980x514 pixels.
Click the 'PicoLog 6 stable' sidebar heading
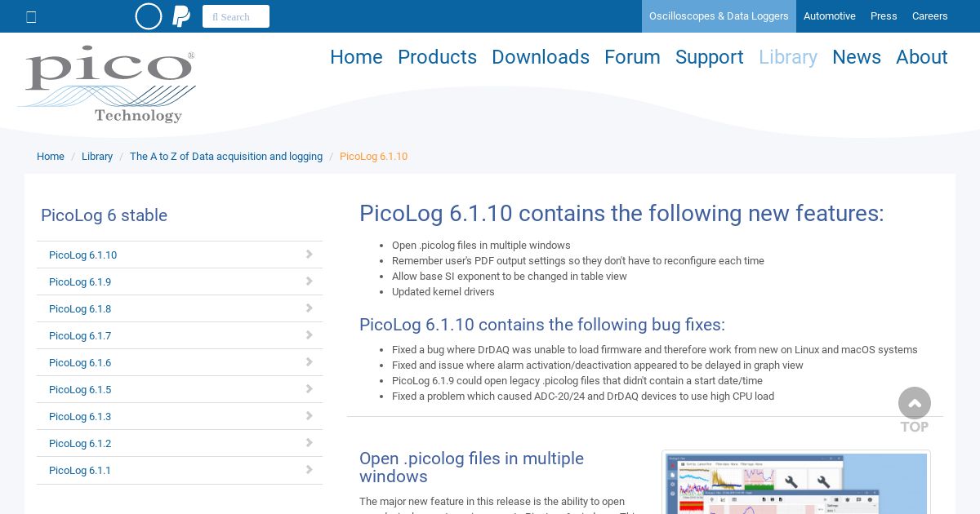[104, 215]
